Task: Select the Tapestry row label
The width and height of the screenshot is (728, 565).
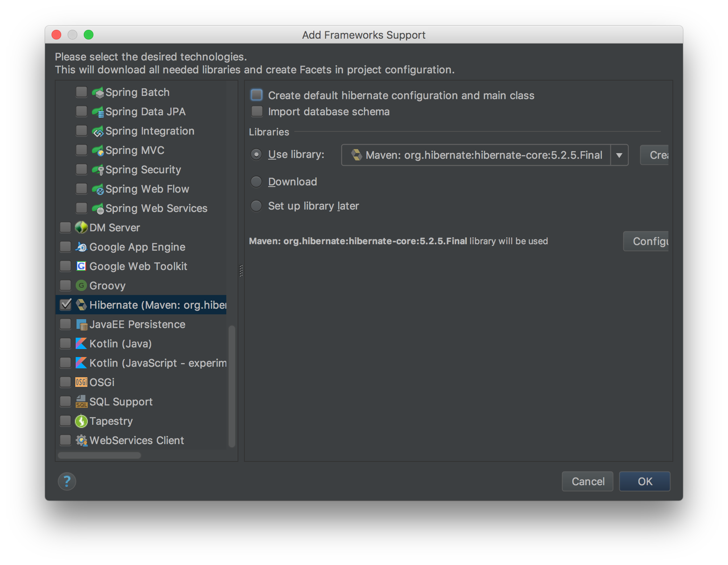Action: pos(111,421)
